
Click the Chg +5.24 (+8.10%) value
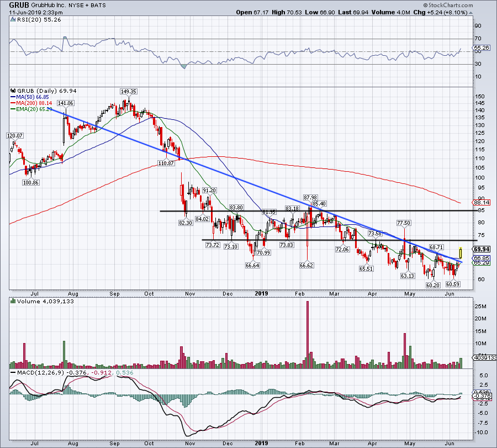440,12
